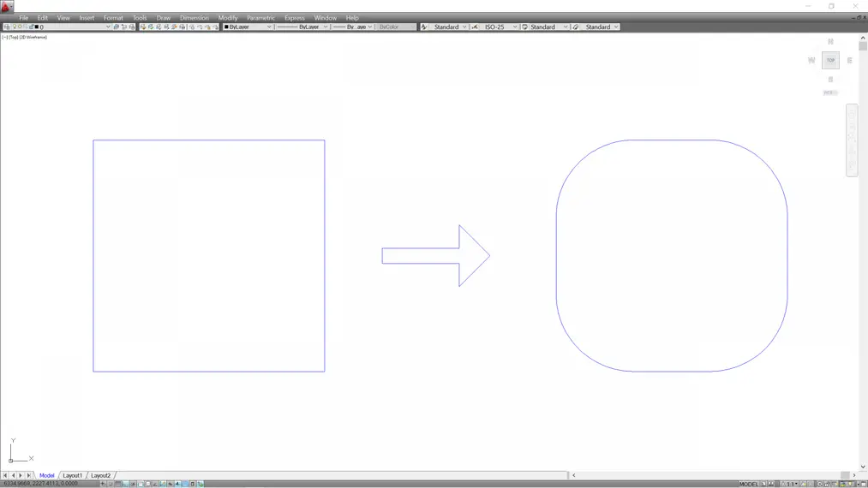This screenshot has width=868, height=488.
Task: Click the Text Style icon
Action: click(424, 27)
